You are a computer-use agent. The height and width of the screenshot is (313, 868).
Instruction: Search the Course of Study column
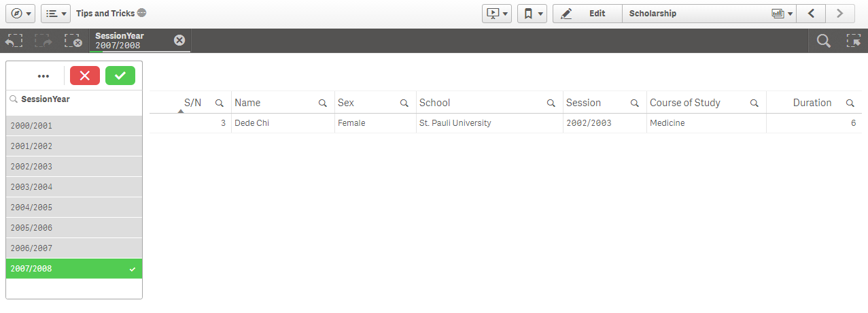point(754,103)
